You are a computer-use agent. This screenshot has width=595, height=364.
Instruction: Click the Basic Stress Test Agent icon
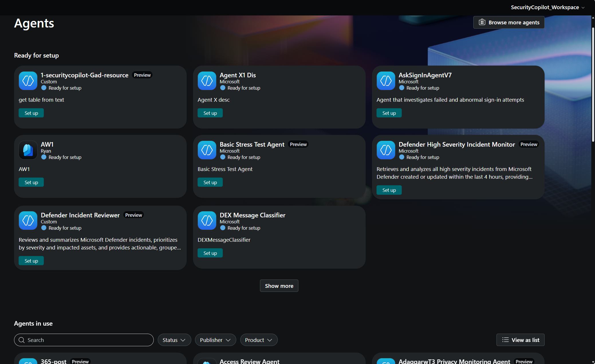(x=207, y=150)
